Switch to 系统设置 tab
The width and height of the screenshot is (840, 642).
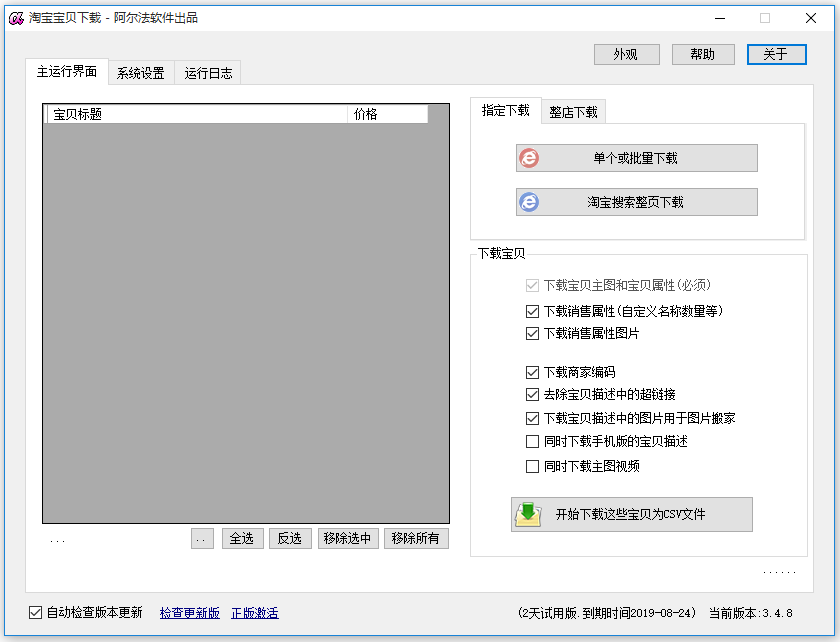point(140,72)
